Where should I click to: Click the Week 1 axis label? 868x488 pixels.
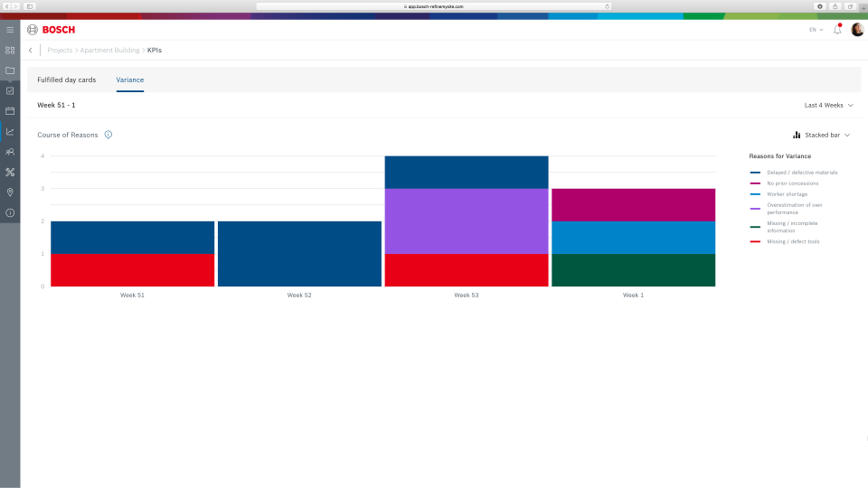tap(633, 296)
